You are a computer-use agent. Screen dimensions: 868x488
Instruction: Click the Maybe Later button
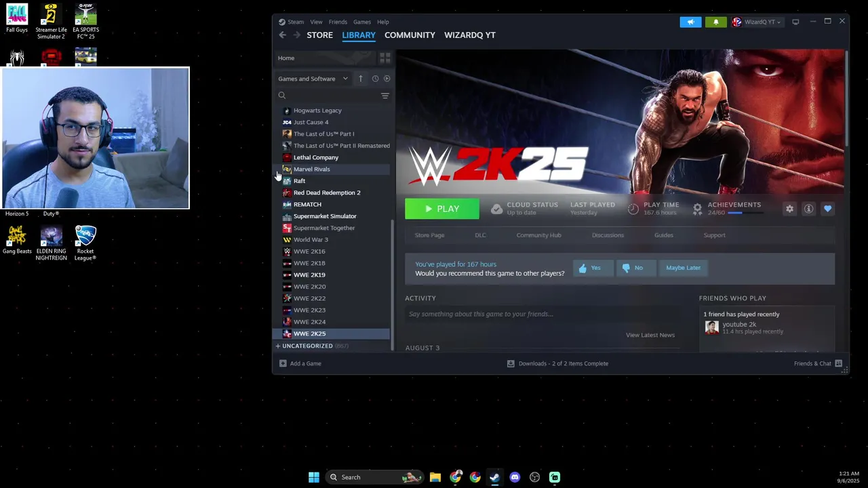click(683, 268)
